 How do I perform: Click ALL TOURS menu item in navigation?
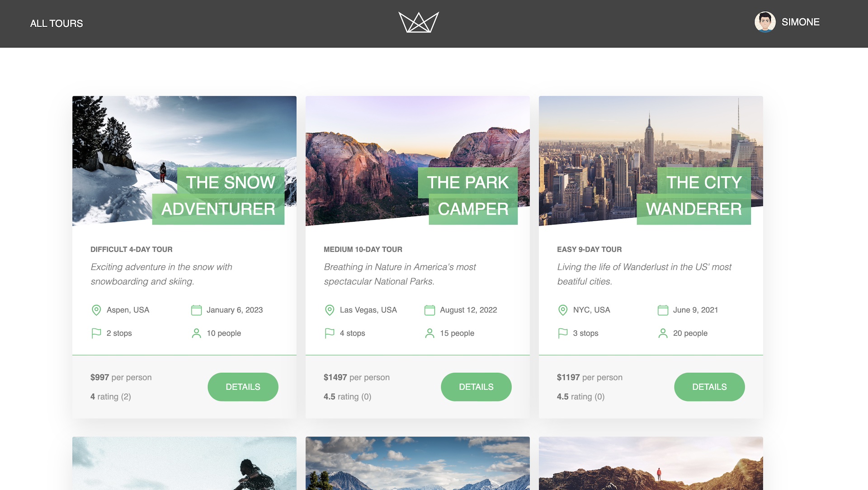click(56, 23)
